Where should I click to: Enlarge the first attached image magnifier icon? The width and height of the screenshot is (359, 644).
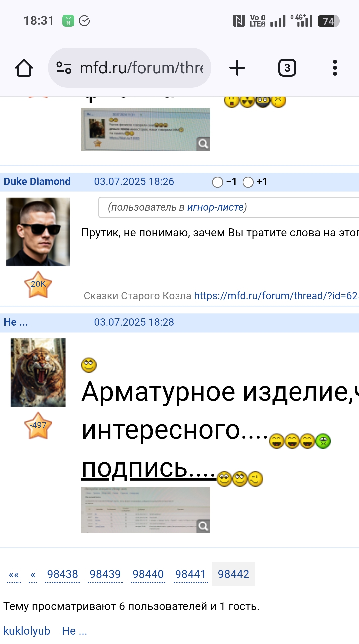pyautogui.click(x=203, y=144)
